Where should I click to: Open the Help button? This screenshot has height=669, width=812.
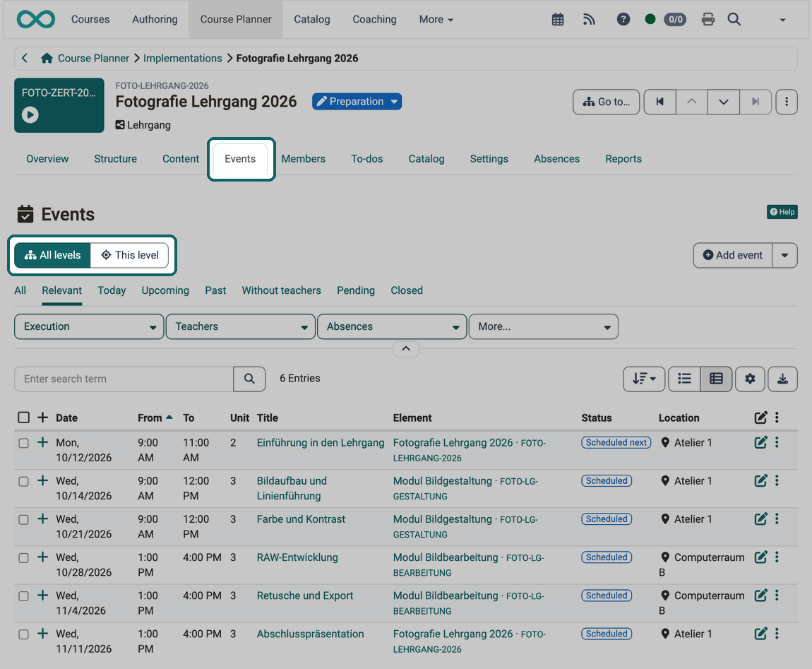pos(782,211)
